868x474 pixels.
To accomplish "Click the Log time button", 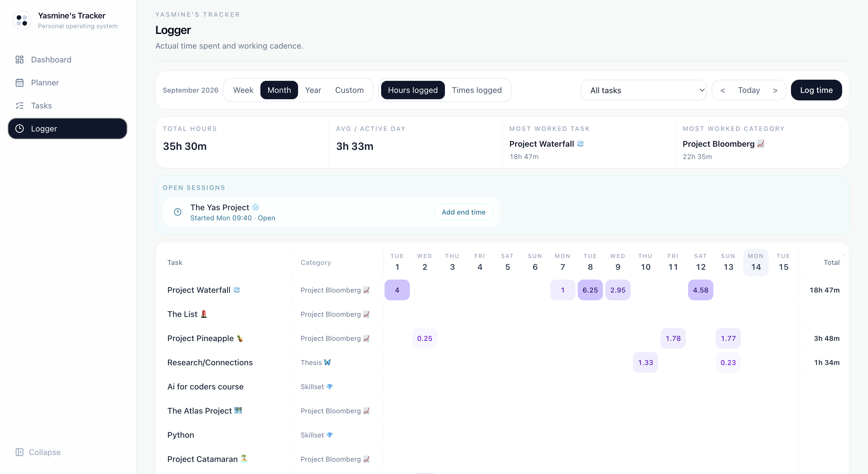I will pos(816,90).
